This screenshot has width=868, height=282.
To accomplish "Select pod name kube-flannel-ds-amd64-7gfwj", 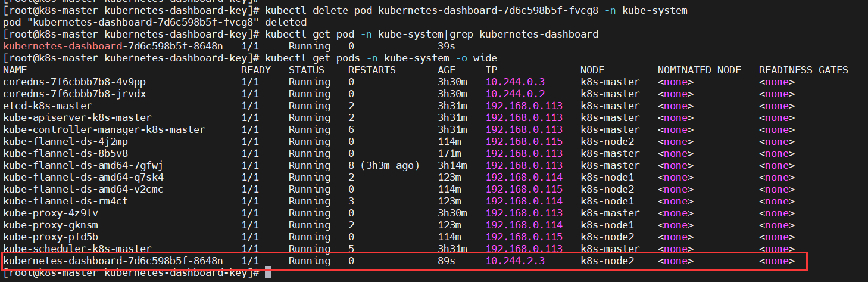I will coord(83,165).
